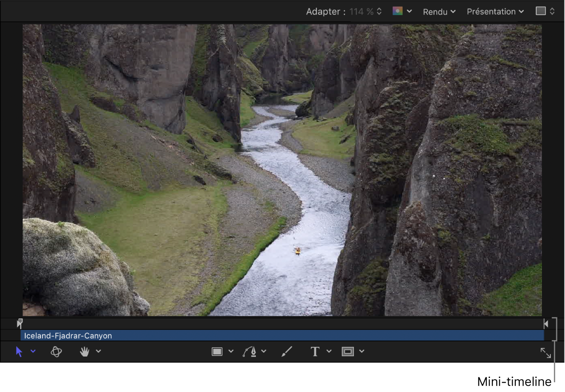
Task: Select the Paint Stroke brush tool
Action: [287, 352]
